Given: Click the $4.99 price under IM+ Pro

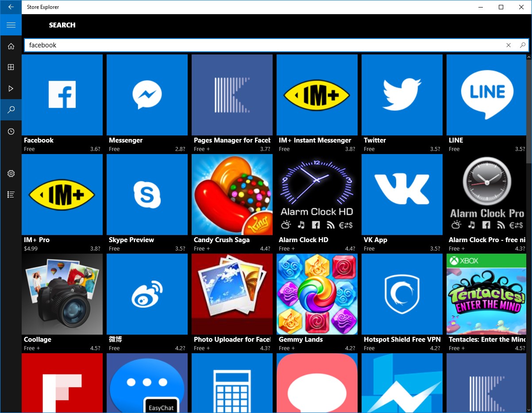Looking at the screenshot, I should (x=31, y=249).
